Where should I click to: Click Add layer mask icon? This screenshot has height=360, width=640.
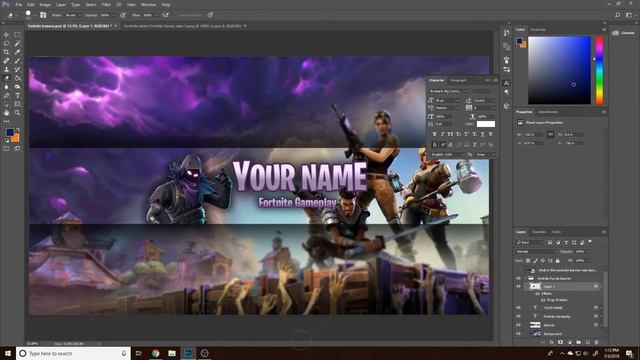point(560,342)
